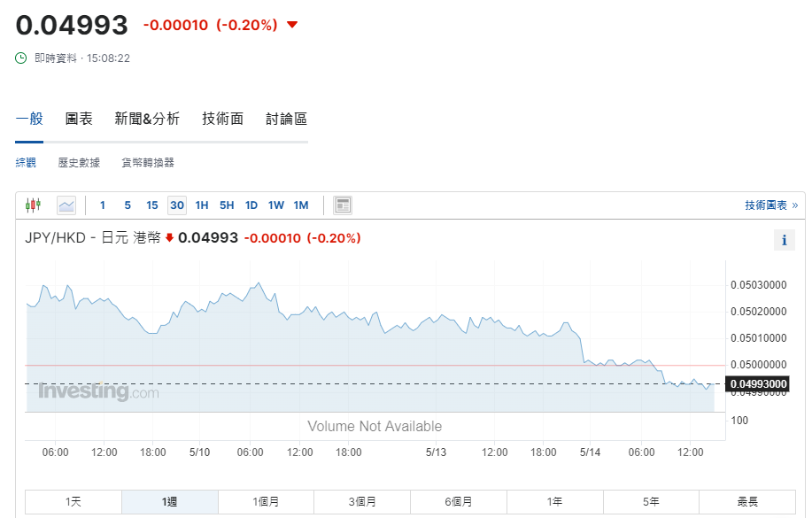The width and height of the screenshot is (812, 518).
Task: Click the chart info icon
Action: pos(784,240)
